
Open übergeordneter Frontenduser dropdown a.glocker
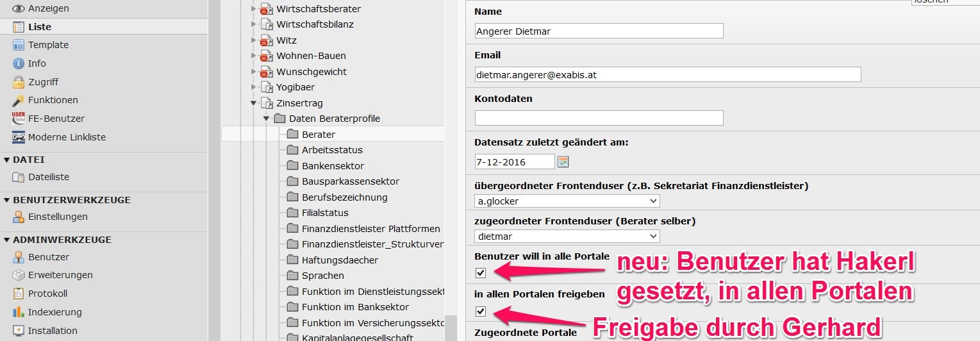coord(567,201)
